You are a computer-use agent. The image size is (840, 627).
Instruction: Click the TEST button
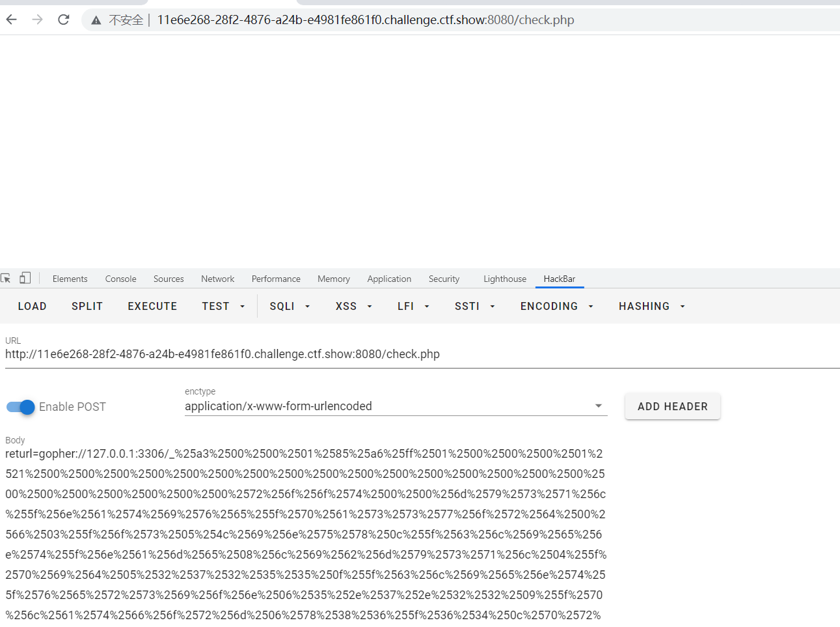[x=215, y=306]
